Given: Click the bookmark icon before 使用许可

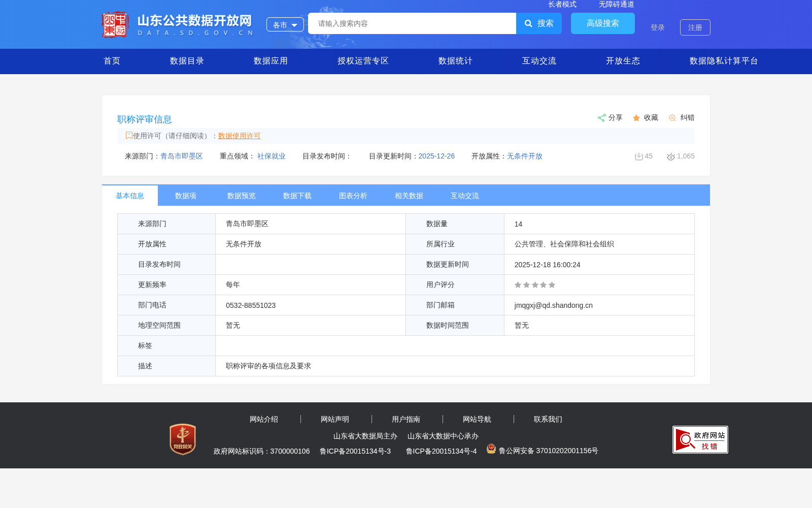Looking at the screenshot, I should (x=129, y=135).
